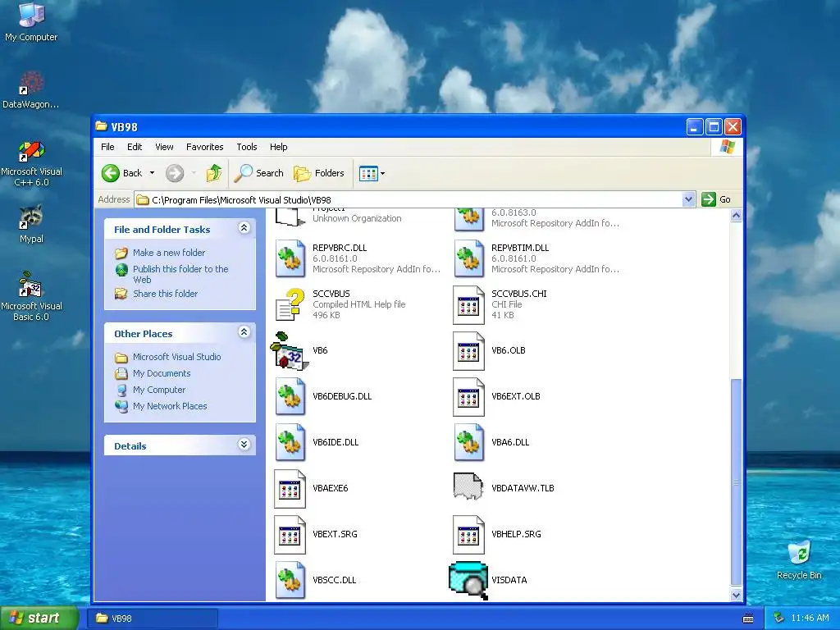Image resolution: width=840 pixels, height=630 pixels.
Task: Open the DataWagon desktop shortcut
Action: [x=30, y=89]
